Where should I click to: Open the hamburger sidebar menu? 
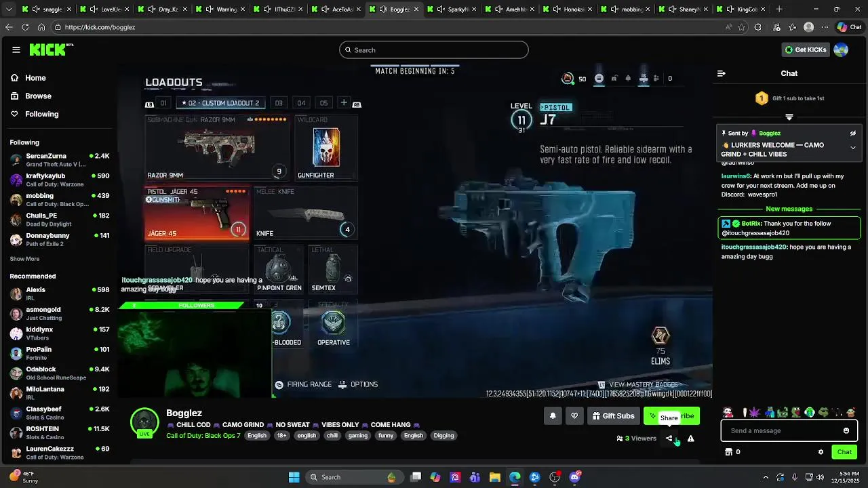tap(16, 49)
